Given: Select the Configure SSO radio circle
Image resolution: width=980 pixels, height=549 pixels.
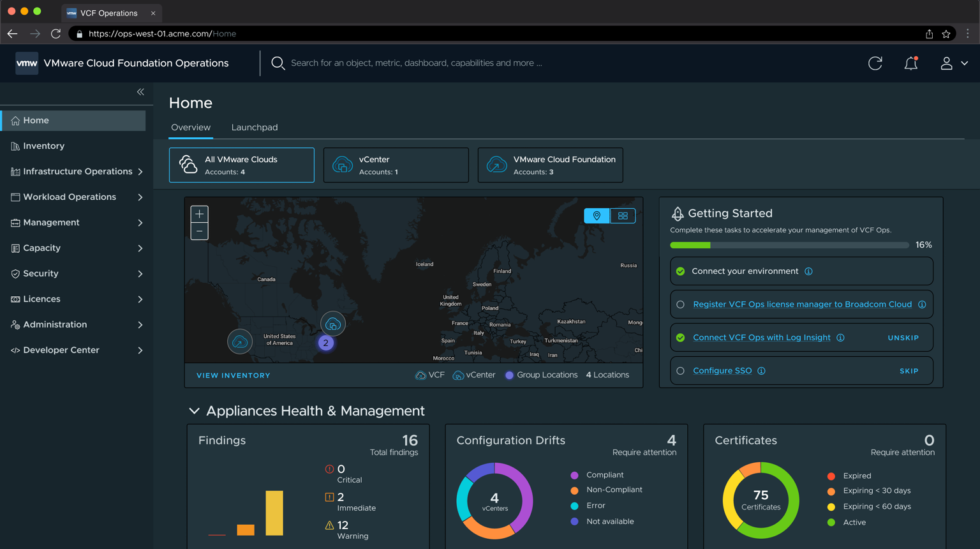Looking at the screenshot, I should [681, 371].
